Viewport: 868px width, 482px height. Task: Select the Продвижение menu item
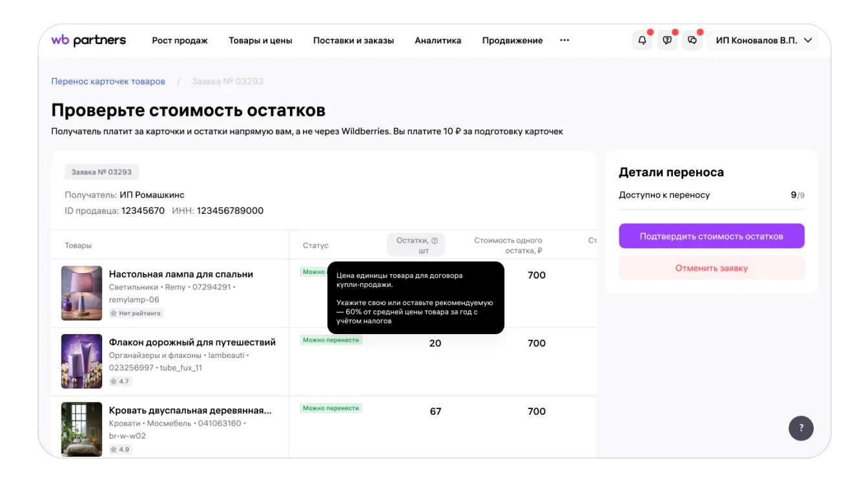pyautogui.click(x=512, y=40)
